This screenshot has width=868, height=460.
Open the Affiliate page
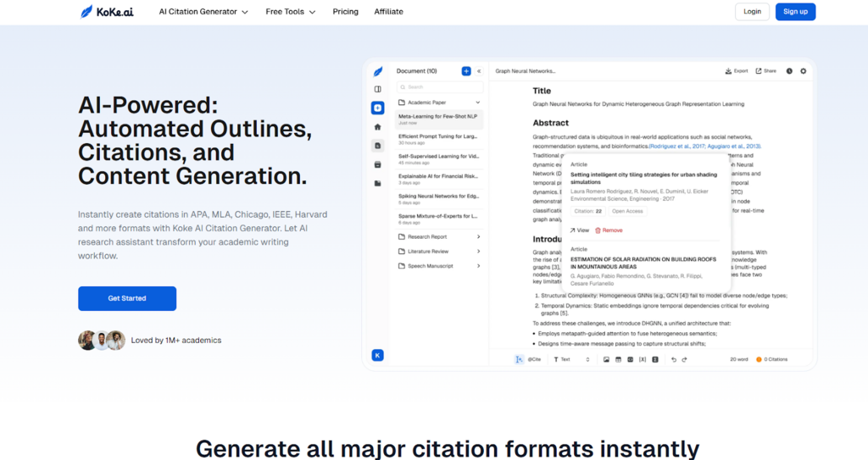click(388, 12)
